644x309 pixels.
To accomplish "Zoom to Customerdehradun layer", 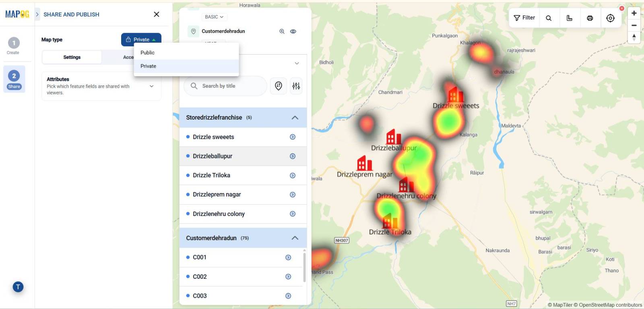I will click(x=282, y=31).
